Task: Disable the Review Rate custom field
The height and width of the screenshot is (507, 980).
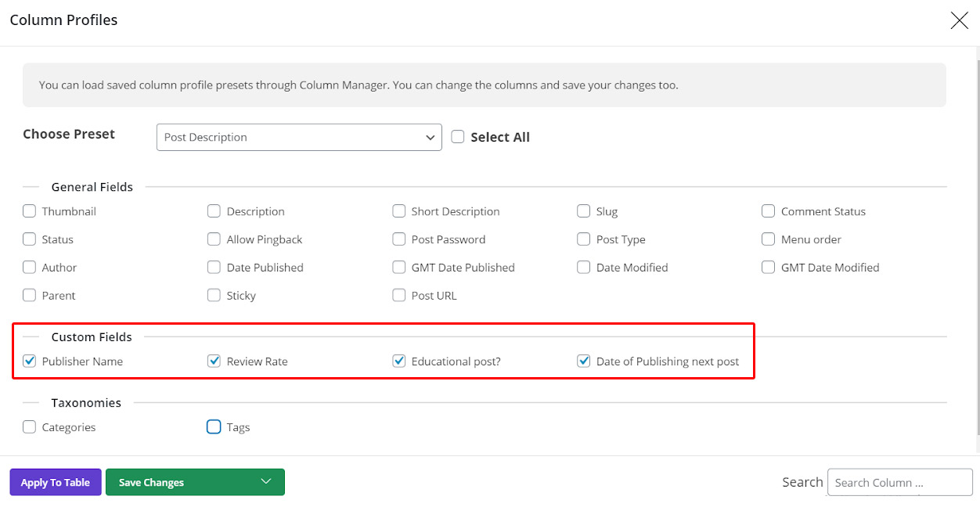Action: pyautogui.click(x=214, y=361)
